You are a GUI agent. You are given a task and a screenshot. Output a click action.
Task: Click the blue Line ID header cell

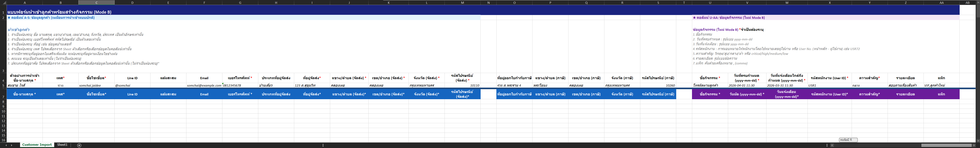(132, 94)
